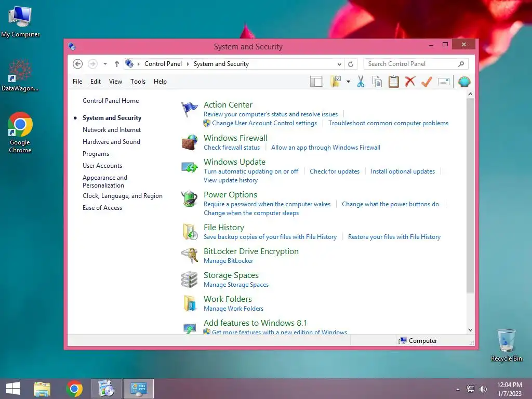Refresh the Control Panel address bar
The image size is (532, 399).
(x=351, y=64)
